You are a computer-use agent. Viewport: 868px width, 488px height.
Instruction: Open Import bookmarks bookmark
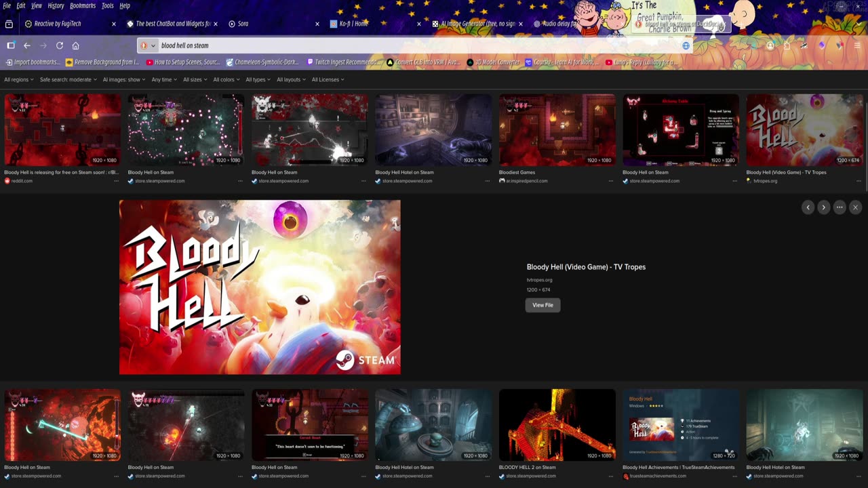coord(33,62)
